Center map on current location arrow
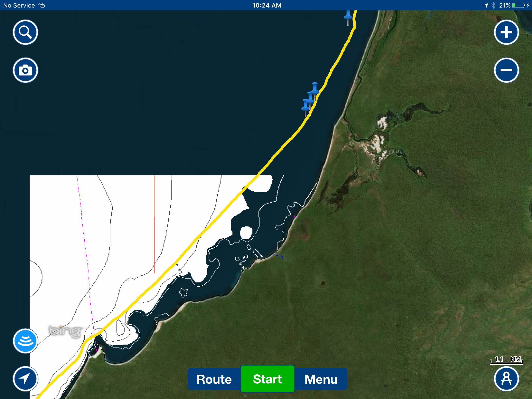 click(25, 379)
